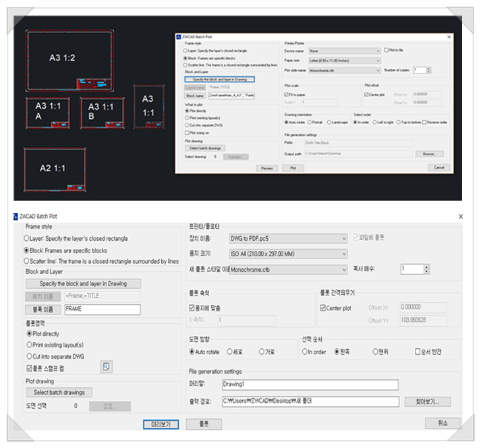The image size is (481, 448).
Task: Focus 복사 매수 copies number field
Action: point(412,269)
